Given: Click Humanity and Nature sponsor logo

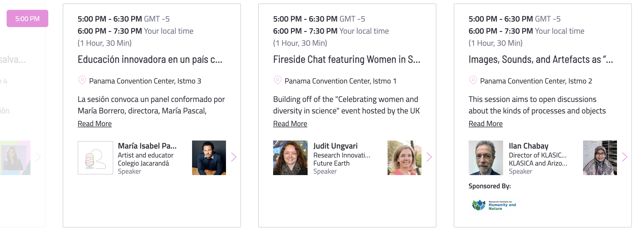Looking at the screenshot, I should (494, 205).
